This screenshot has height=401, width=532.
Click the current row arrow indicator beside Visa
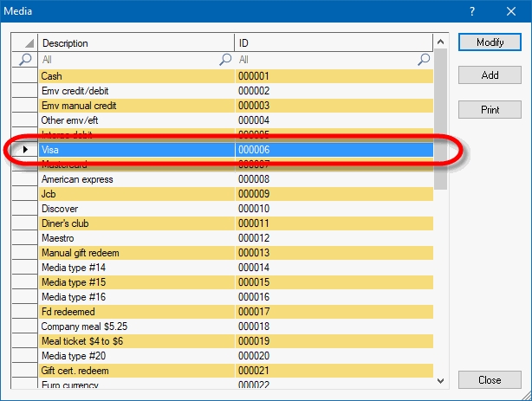tap(24, 150)
